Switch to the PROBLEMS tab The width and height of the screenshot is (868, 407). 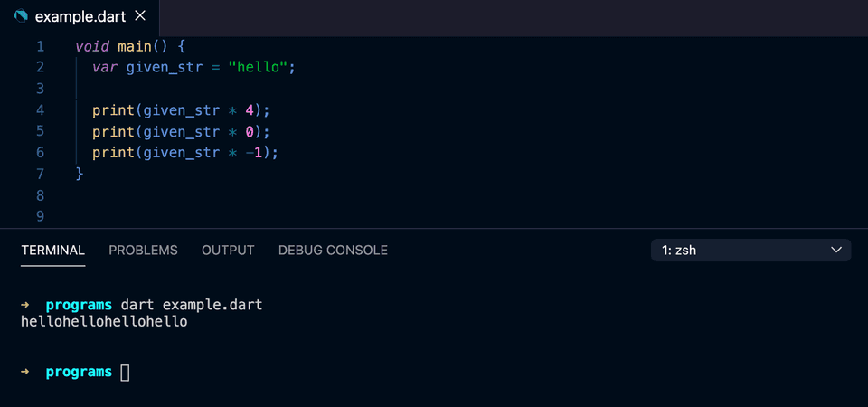(x=144, y=251)
